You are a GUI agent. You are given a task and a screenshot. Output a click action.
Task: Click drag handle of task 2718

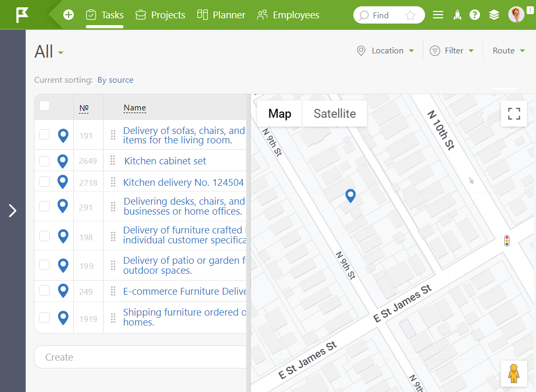113,182
